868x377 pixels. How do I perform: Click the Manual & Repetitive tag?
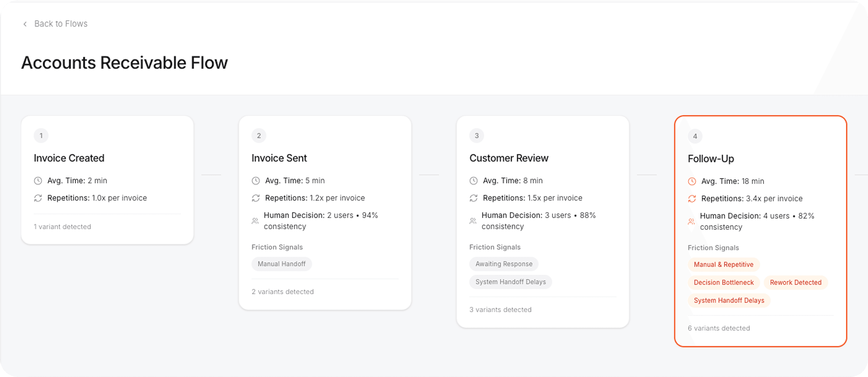coord(723,265)
